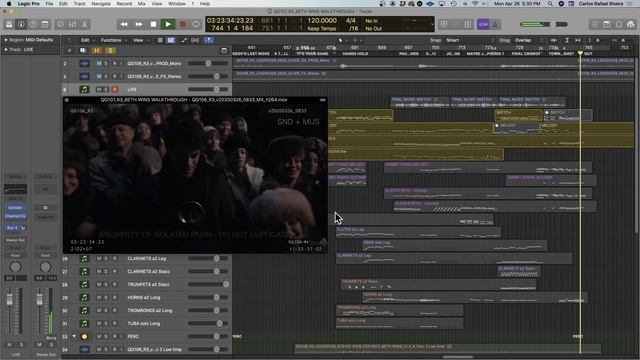Solo the Q0106_R3_v...2_FX_Stereo track
This screenshot has height=360, width=640.
click(106, 76)
